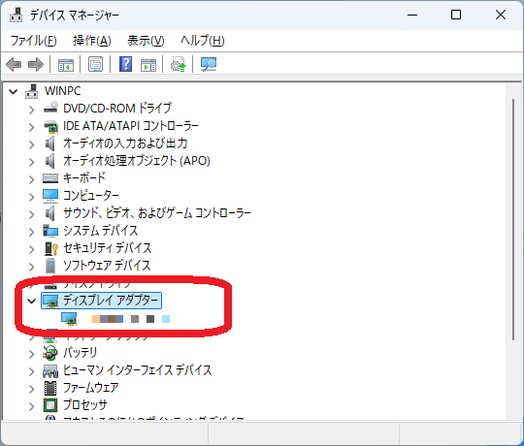
Task: Click the WINPC computer icon
Action: click(31, 91)
